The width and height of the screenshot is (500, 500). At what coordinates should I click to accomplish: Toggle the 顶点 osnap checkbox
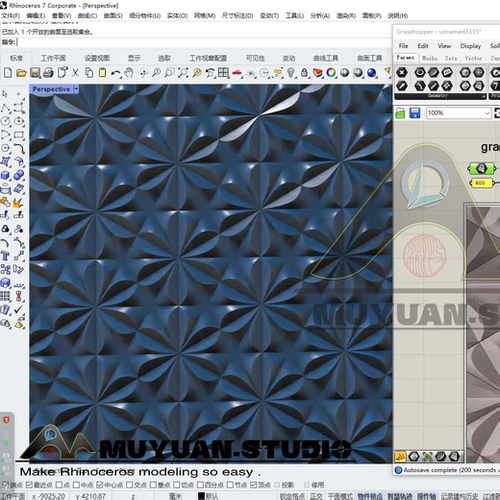[254, 485]
